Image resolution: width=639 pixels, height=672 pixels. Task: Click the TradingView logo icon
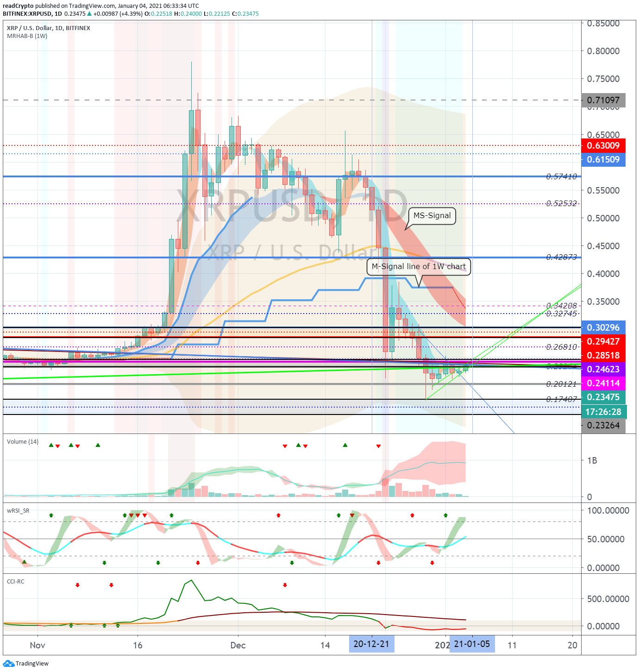point(8,663)
